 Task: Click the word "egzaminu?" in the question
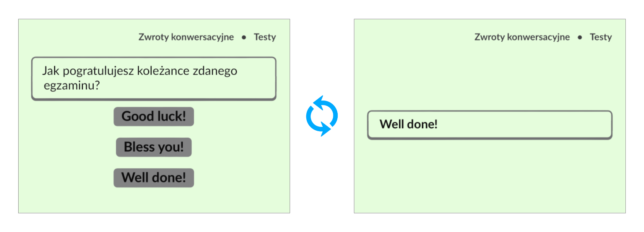[x=72, y=85]
